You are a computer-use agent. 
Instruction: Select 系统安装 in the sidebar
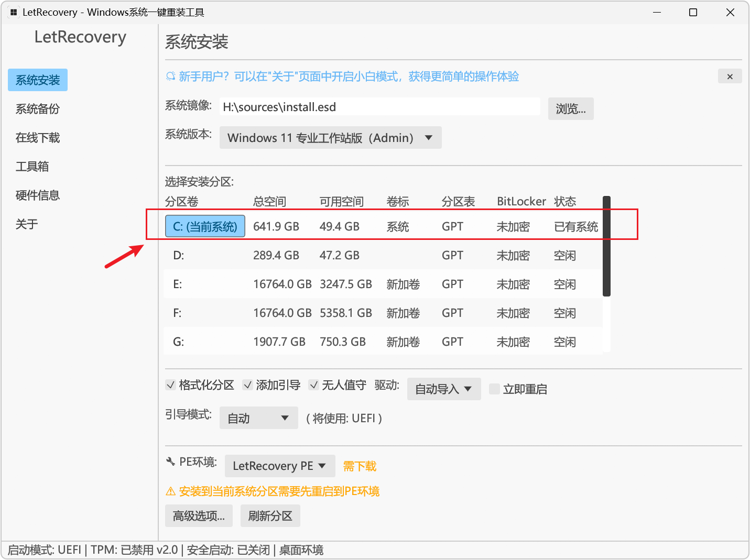(38, 80)
